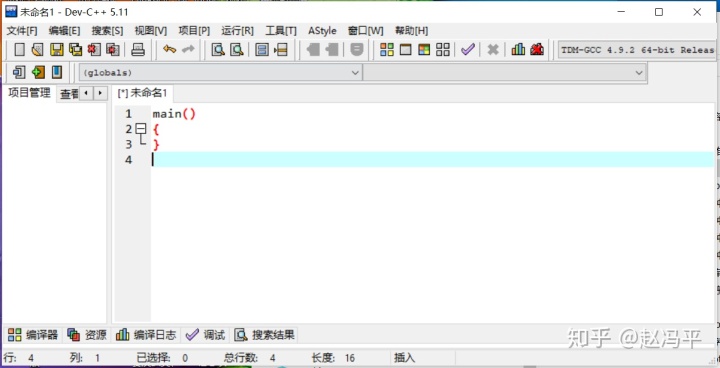Click the Goto line icon
The image size is (720, 368).
[281, 50]
